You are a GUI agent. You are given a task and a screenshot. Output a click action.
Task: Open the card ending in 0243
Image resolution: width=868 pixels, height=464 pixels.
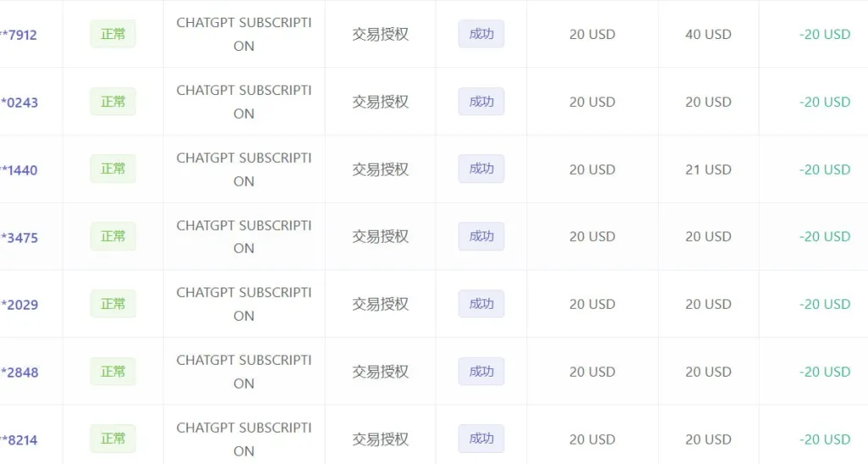pos(19,103)
